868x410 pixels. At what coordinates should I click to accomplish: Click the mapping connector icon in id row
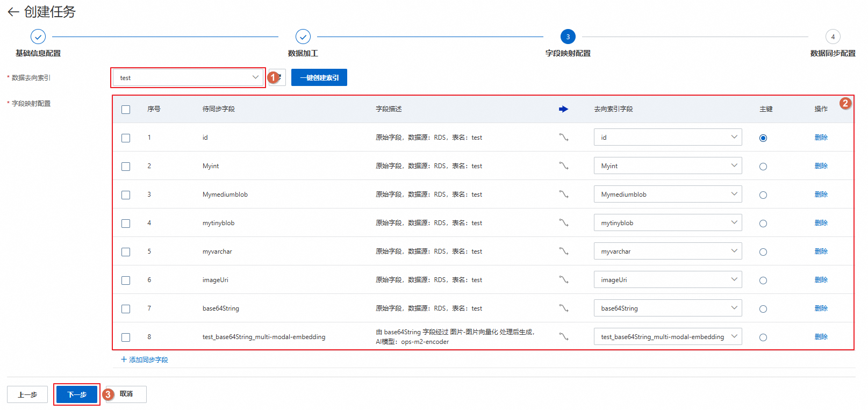(563, 137)
